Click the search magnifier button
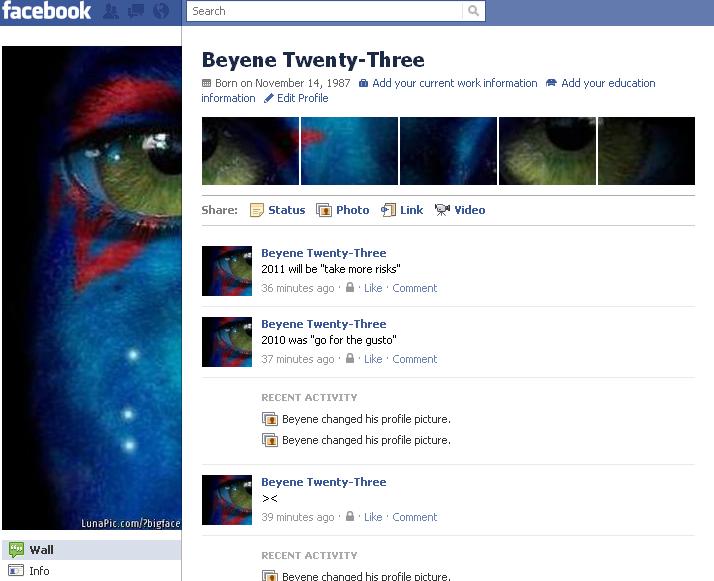 pos(474,11)
